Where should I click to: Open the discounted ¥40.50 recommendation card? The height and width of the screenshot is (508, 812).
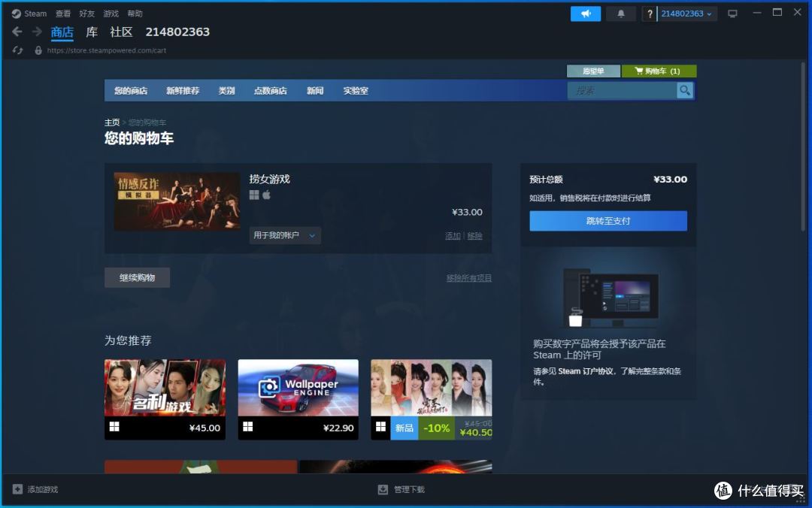coord(432,399)
